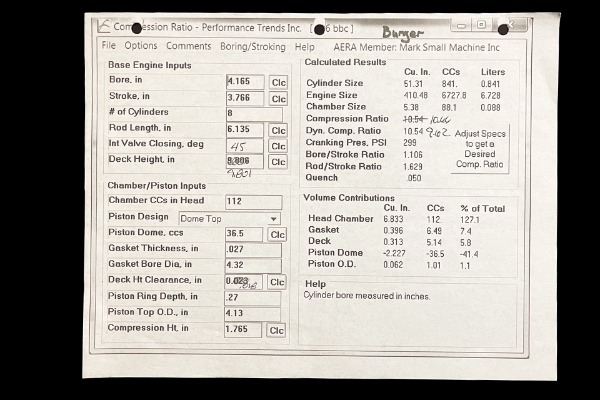Viewport: 600px width, 400px height.
Task: Click the AERA Member: Mark Small Machine Inc text
Action: coord(416,47)
